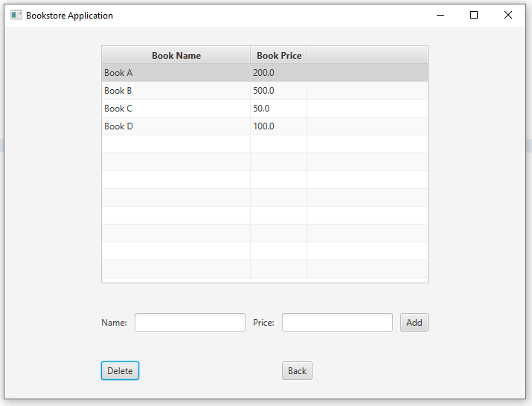Click the Add button

pos(414,322)
